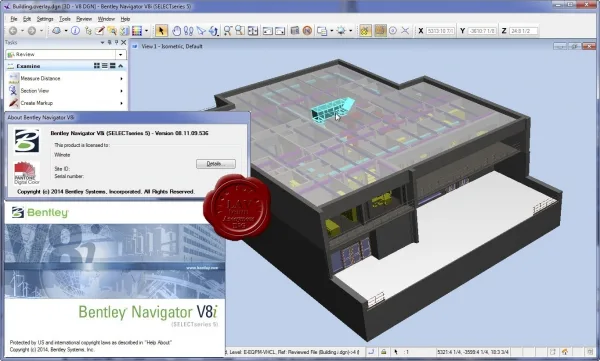Screen dimensions: 600x361
Task: Click the snap mode icon in status bar
Action: 371,352
